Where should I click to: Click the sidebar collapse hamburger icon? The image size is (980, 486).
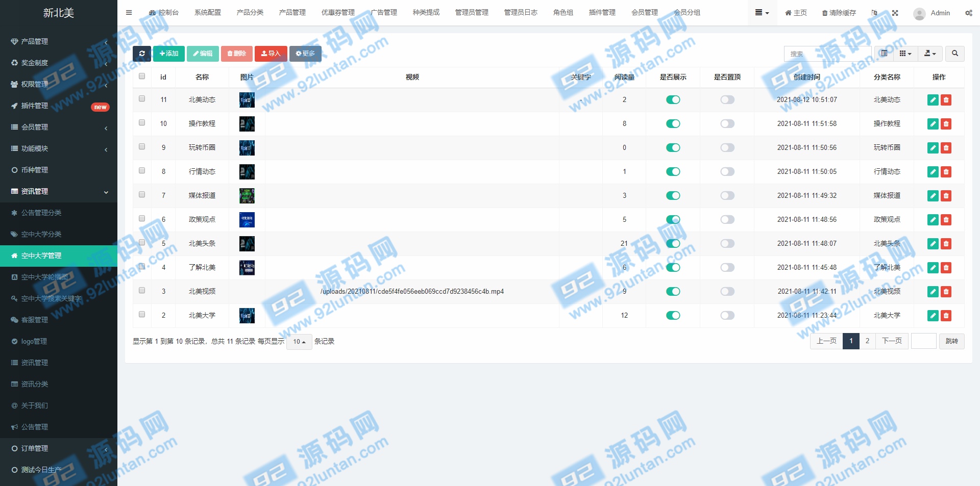click(129, 13)
